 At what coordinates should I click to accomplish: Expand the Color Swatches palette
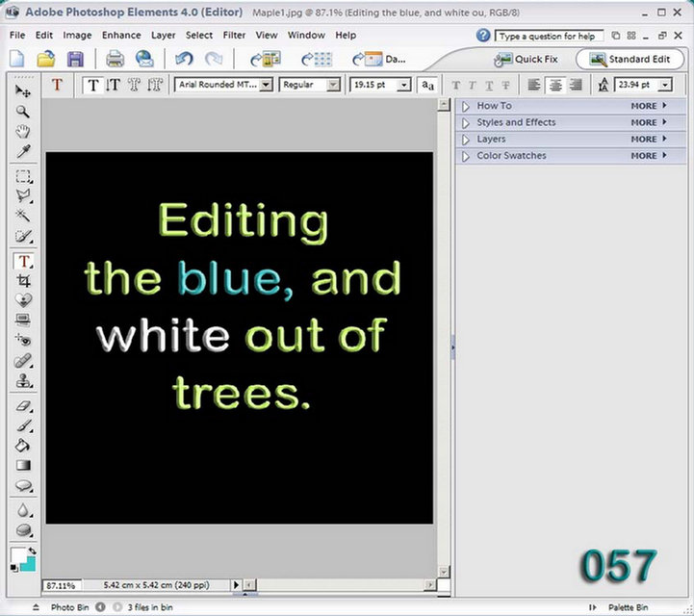point(466,156)
